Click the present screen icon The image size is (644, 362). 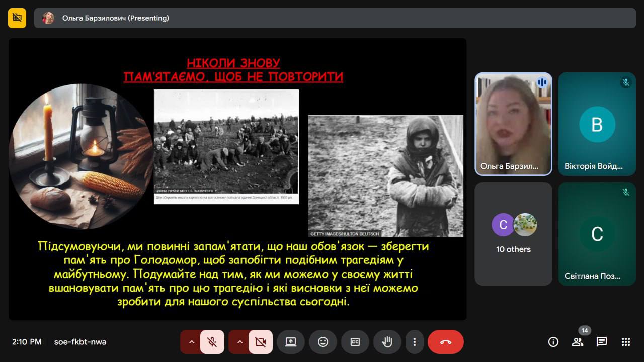291,342
